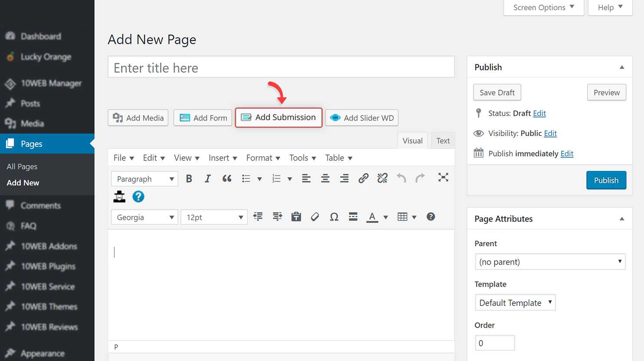This screenshot has height=361, width=644.
Task: Click clear formatting eraser icon
Action: (315, 217)
